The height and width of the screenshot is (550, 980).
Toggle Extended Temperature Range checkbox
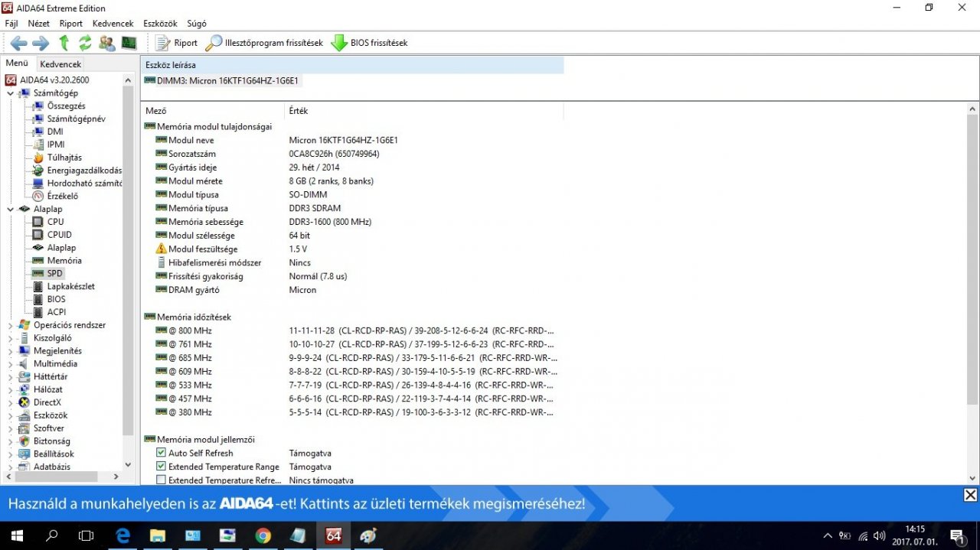[x=161, y=467]
